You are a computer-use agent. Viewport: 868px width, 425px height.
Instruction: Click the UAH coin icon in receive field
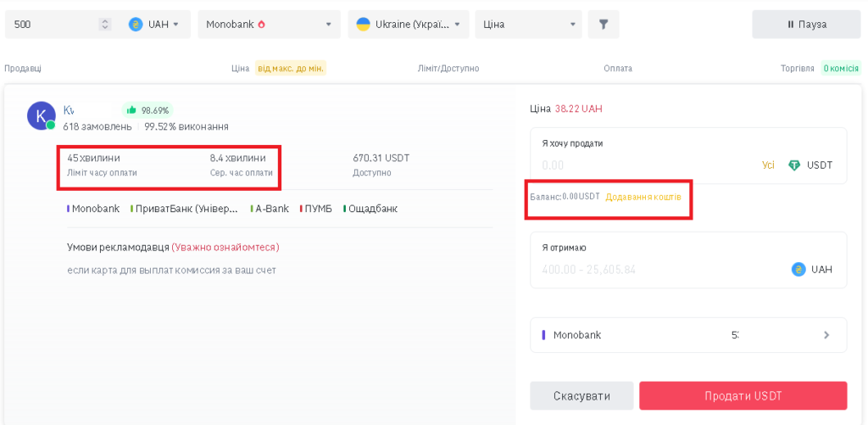[798, 270]
